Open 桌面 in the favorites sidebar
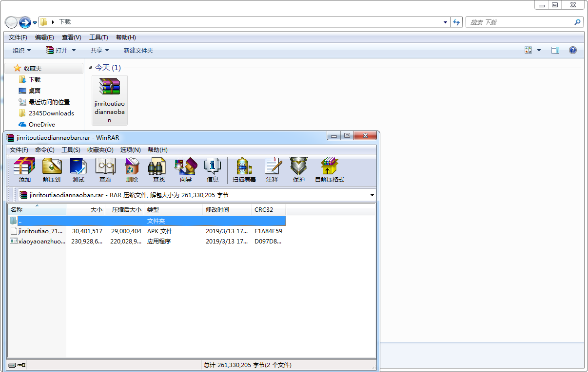Viewport: 588px width, 372px height. [x=30, y=91]
